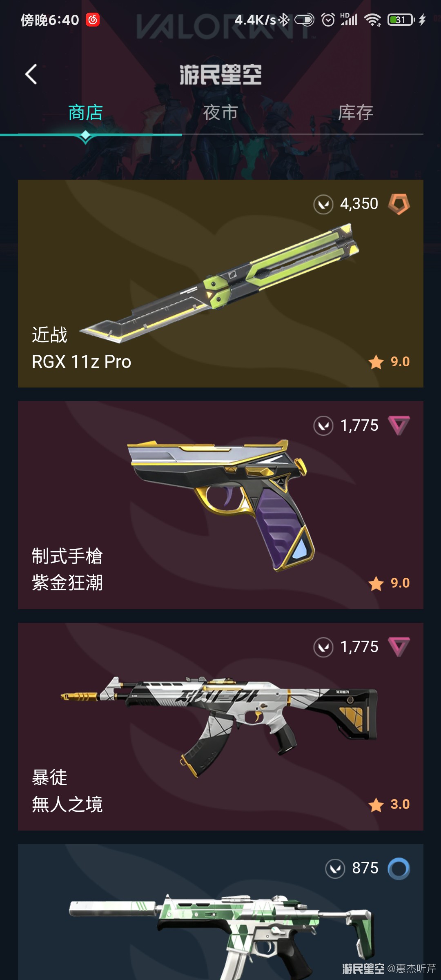Click the orange tier icon beside 4,350
The width and height of the screenshot is (441, 980).
(399, 204)
